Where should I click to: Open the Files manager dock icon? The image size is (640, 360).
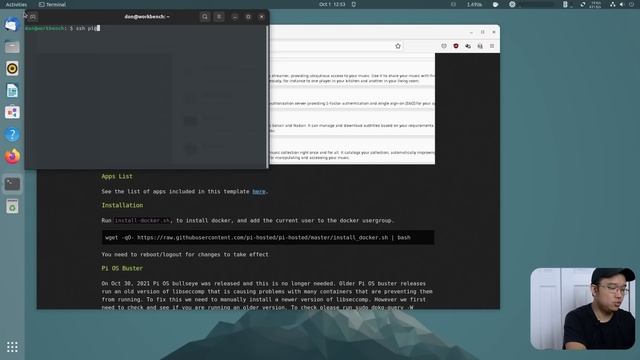pos(12,47)
